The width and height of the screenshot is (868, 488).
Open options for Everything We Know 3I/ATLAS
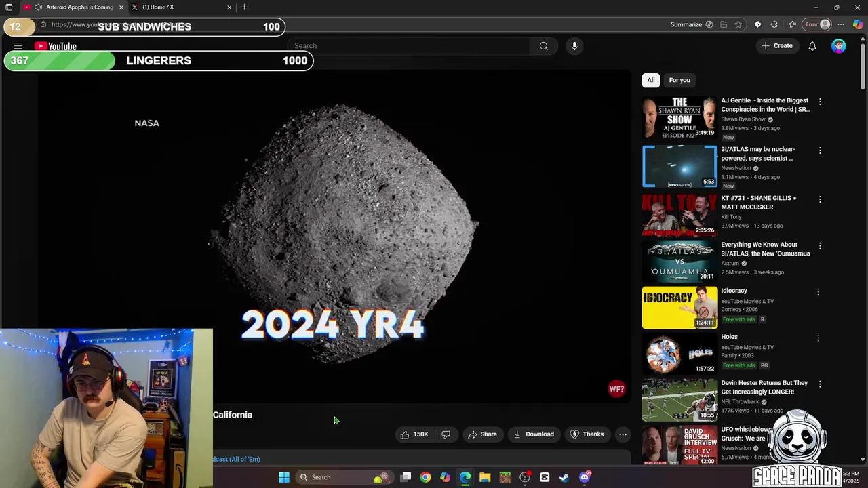tap(820, 246)
